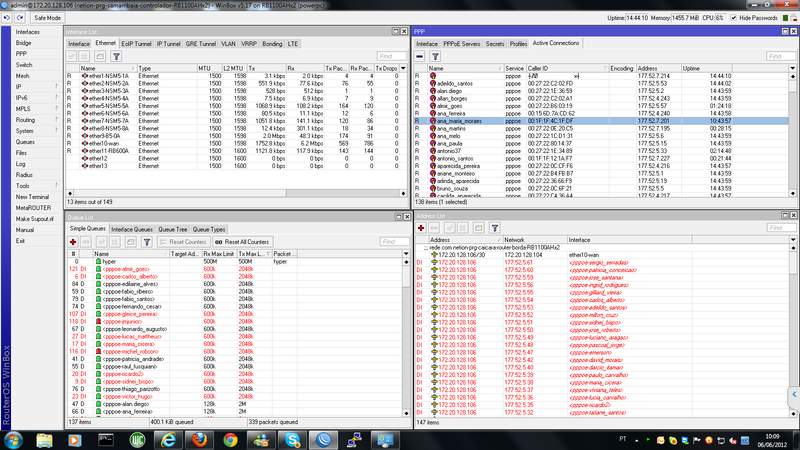Sort Interface List by Name column header
Screen dimensions: 800x450
107,68
